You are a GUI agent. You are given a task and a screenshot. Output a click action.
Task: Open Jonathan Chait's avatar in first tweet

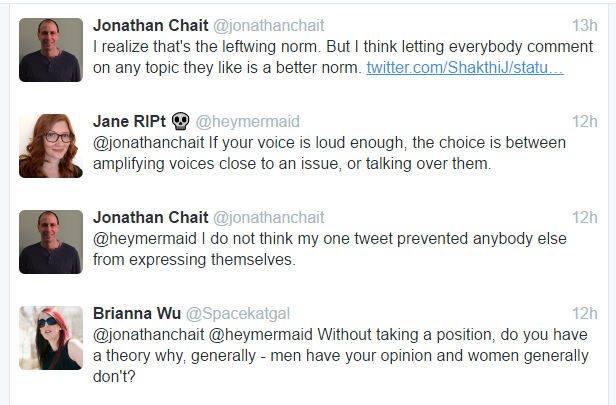click(51, 50)
